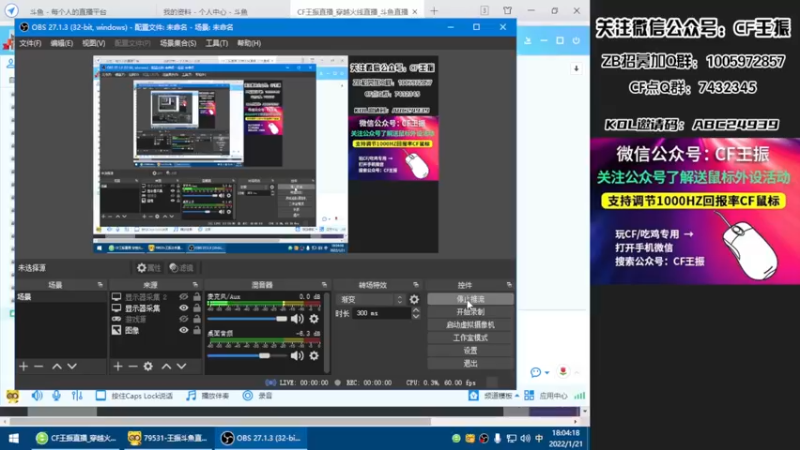
Task: Open the 视图(V) menu
Action: click(x=93, y=43)
